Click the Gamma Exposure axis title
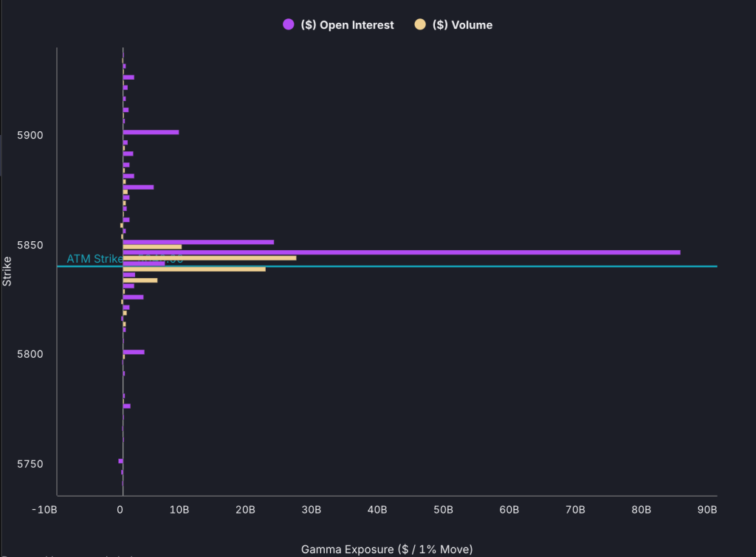 [x=386, y=549]
